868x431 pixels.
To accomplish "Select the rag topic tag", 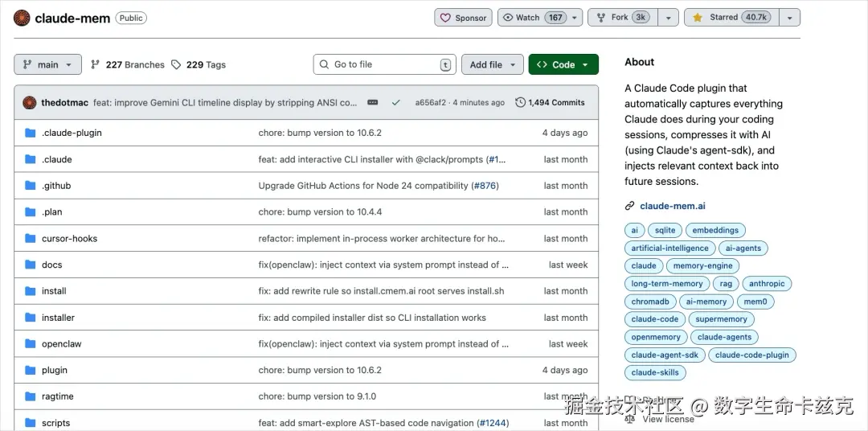I will click(x=726, y=284).
